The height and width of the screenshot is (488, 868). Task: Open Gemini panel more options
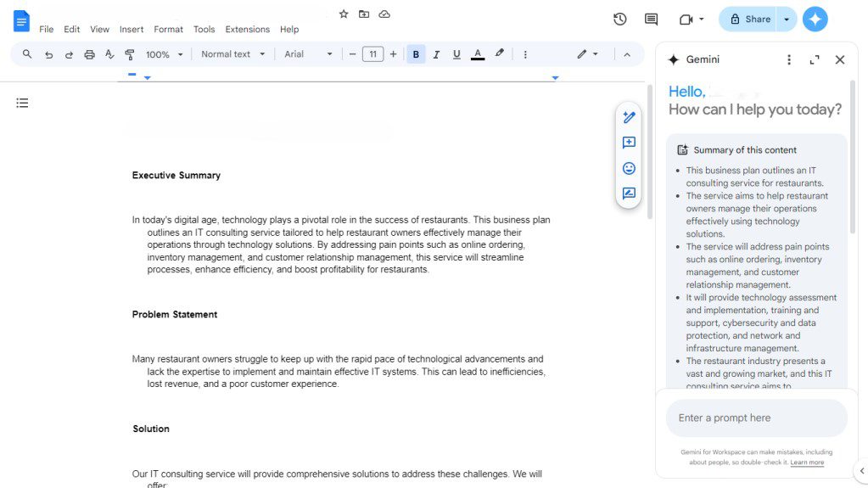(x=789, y=59)
